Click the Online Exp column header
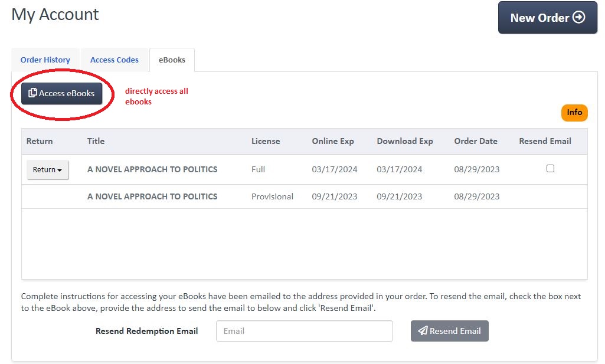Viewport: 605px width, 364px height. [333, 141]
